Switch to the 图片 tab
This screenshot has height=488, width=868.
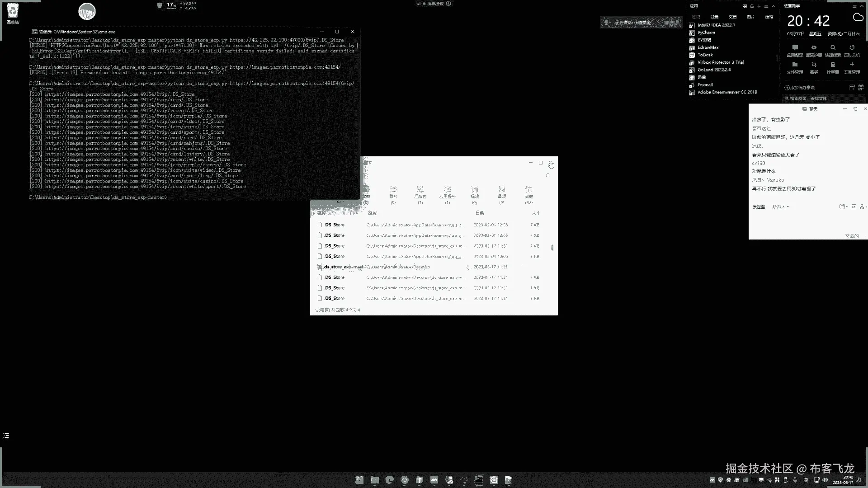click(751, 17)
